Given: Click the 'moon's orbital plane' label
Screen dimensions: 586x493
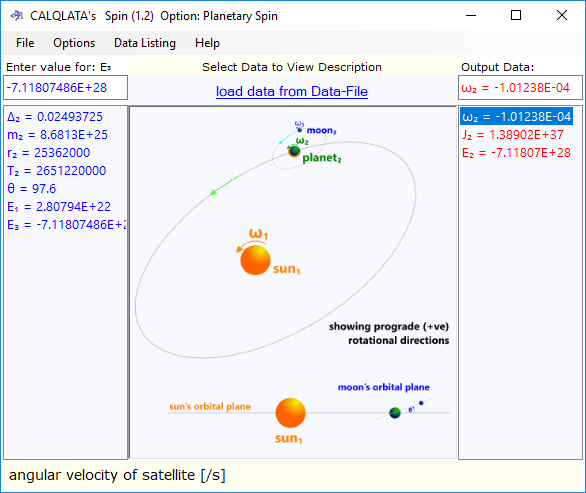Looking at the screenshot, I should click(383, 387).
